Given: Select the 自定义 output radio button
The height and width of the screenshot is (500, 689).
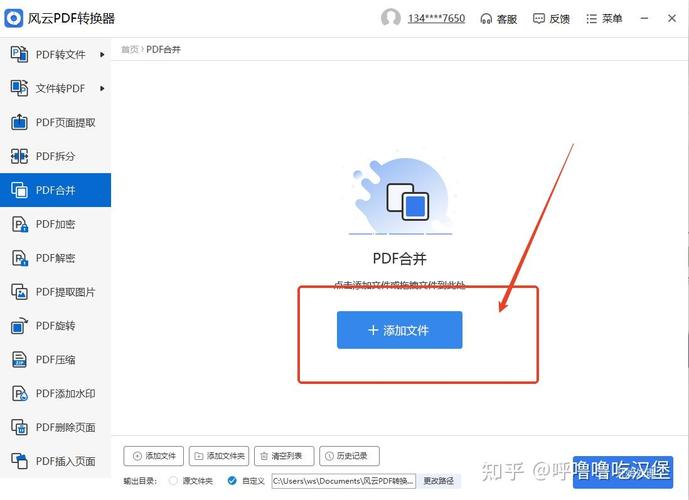Looking at the screenshot, I should (232, 481).
